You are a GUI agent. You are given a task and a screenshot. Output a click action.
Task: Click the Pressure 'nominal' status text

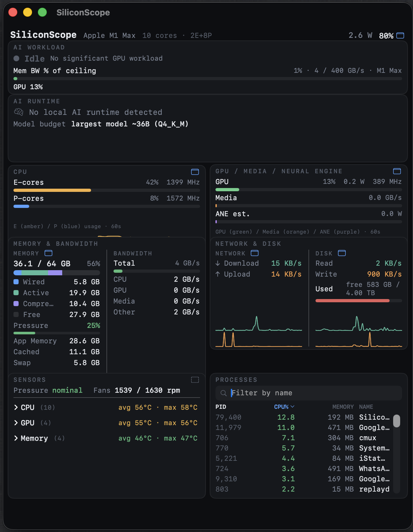pyautogui.click(x=67, y=390)
